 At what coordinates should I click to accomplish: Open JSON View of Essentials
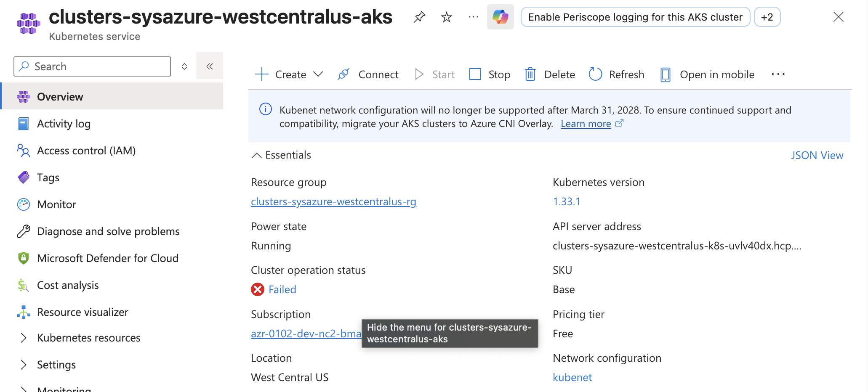tap(817, 155)
